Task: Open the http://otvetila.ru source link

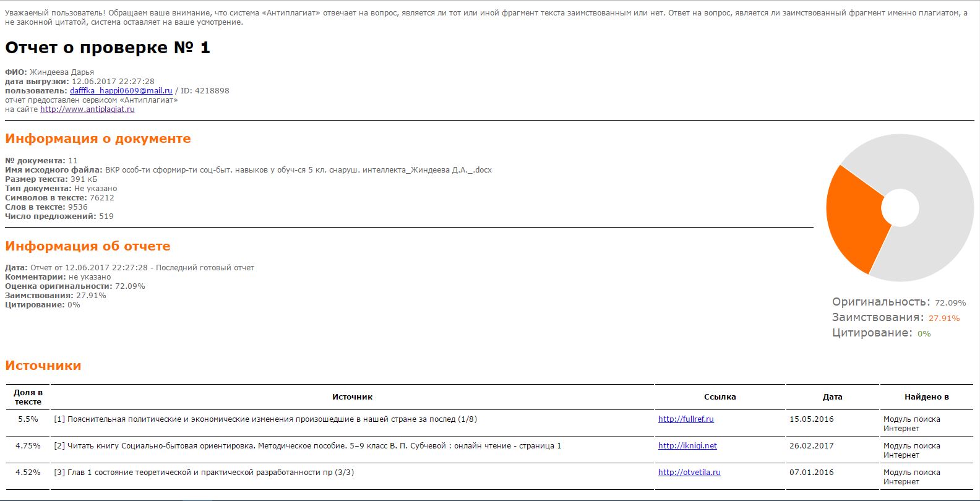Action: pos(689,473)
